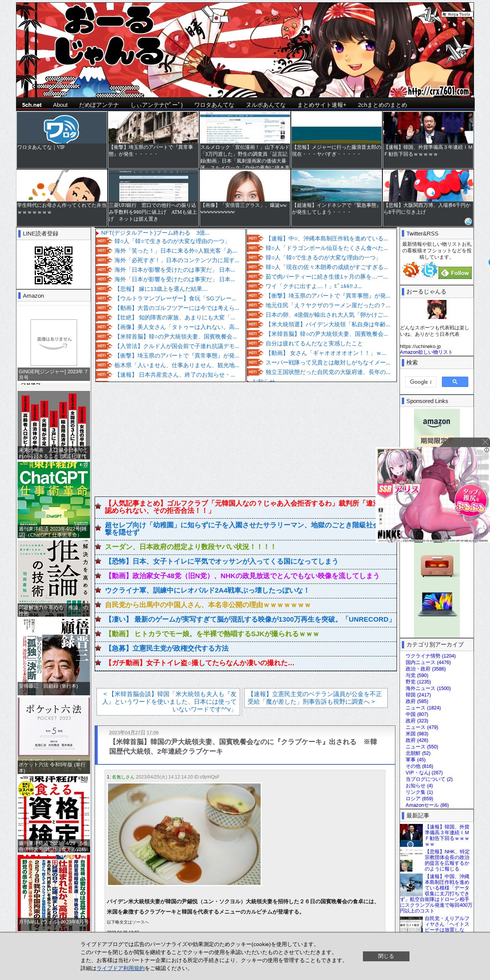Close the NIKKE floating ad with X
The height and width of the screenshot is (980, 490).
pos(485,442)
